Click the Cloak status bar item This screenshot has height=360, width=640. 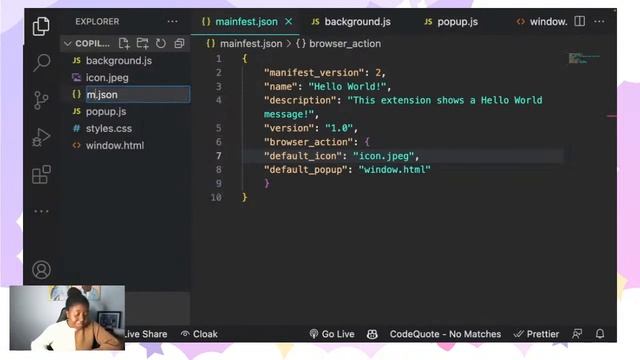[199, 334]
